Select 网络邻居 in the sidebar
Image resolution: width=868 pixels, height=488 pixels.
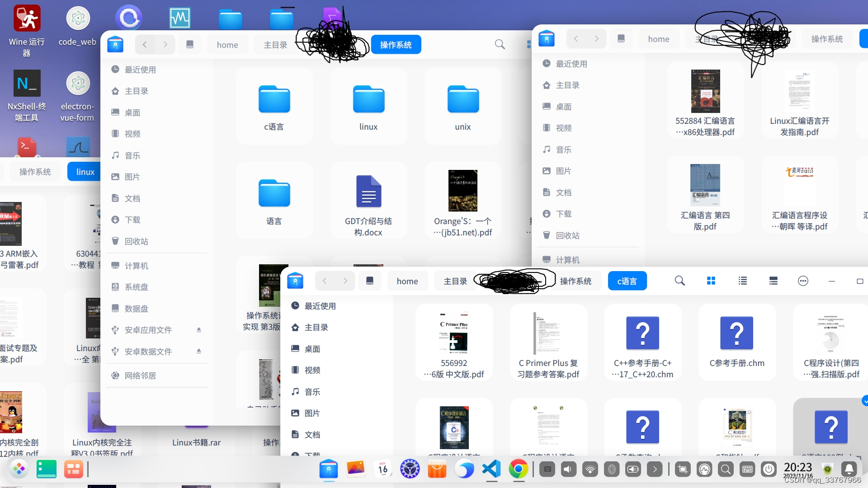[x=156, y=375]
